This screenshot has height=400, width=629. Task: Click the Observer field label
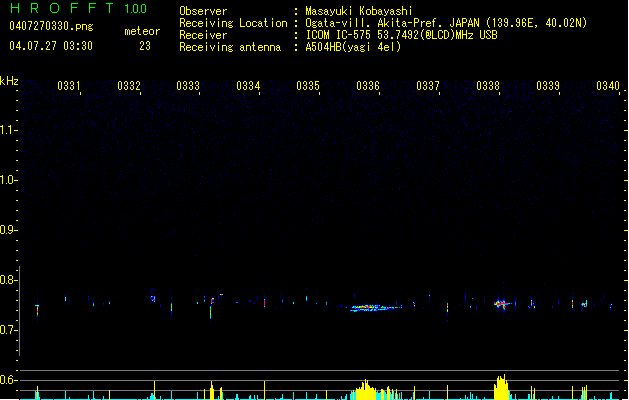203,11
